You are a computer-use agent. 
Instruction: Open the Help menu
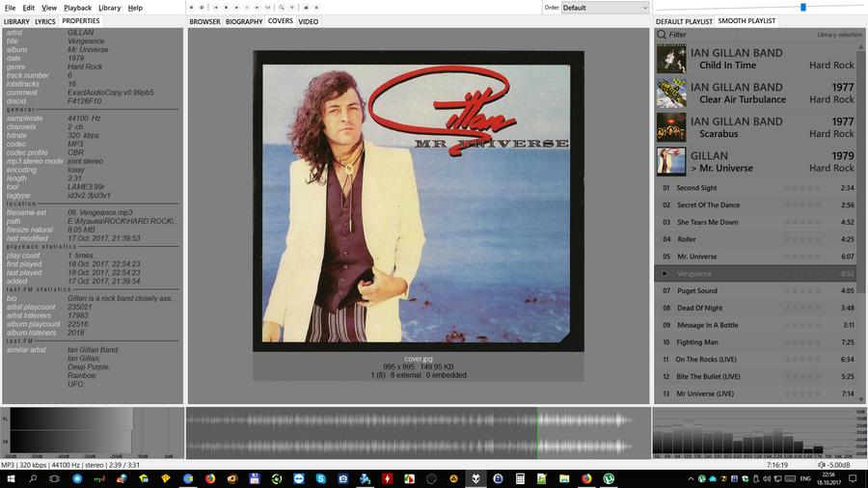click(135, 8)
